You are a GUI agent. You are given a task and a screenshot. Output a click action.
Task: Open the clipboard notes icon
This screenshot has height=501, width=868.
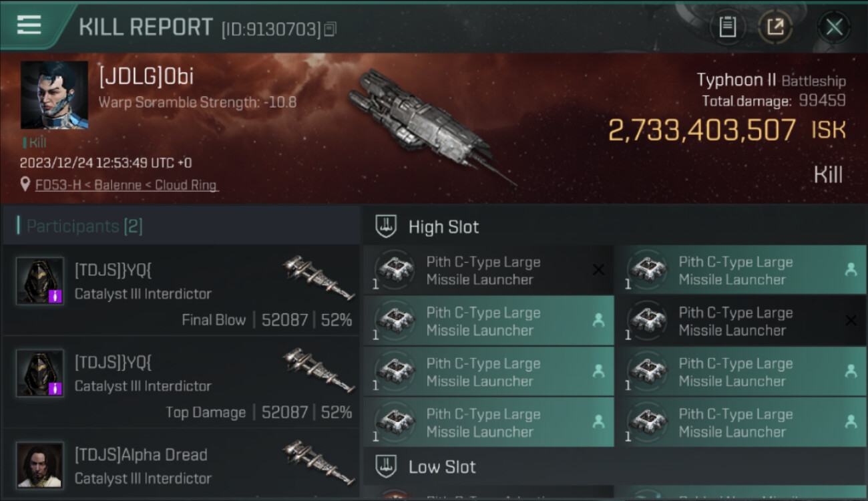(727, 27)
